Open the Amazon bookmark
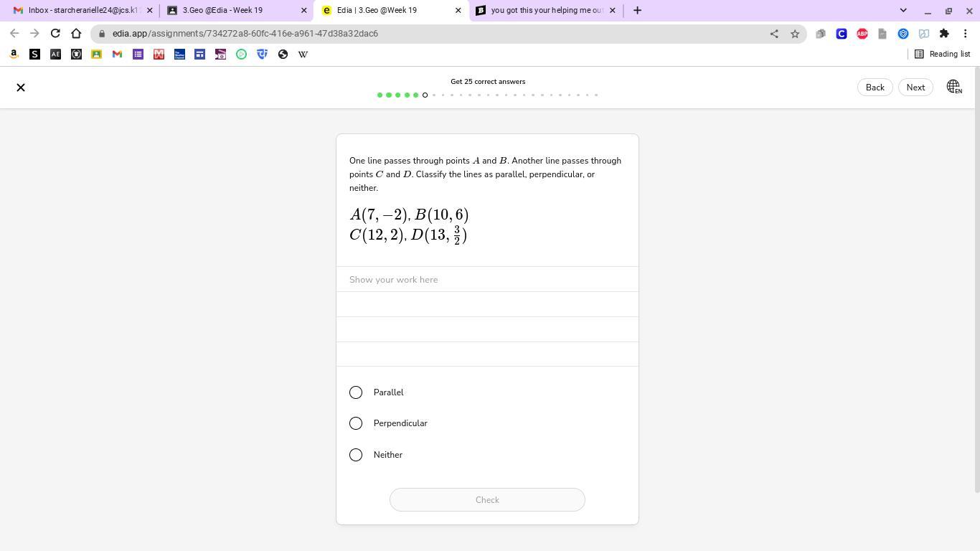980x551 pixels. click(14, 55)
